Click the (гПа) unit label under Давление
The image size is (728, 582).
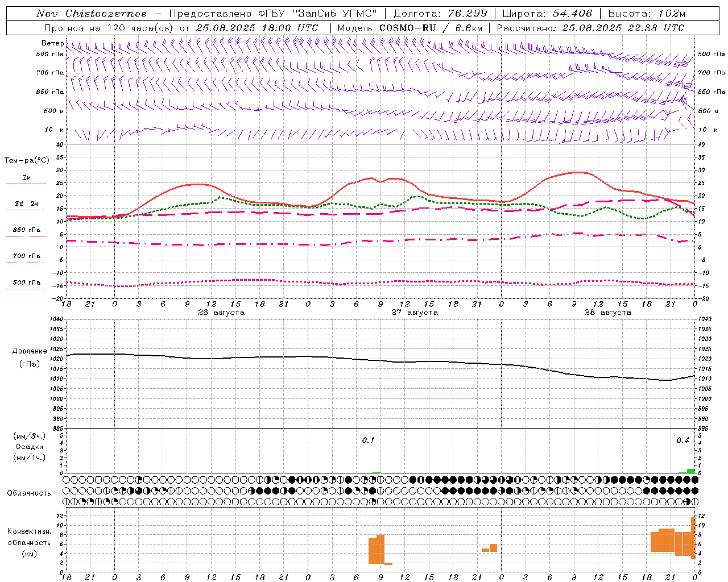pos(30,364)
